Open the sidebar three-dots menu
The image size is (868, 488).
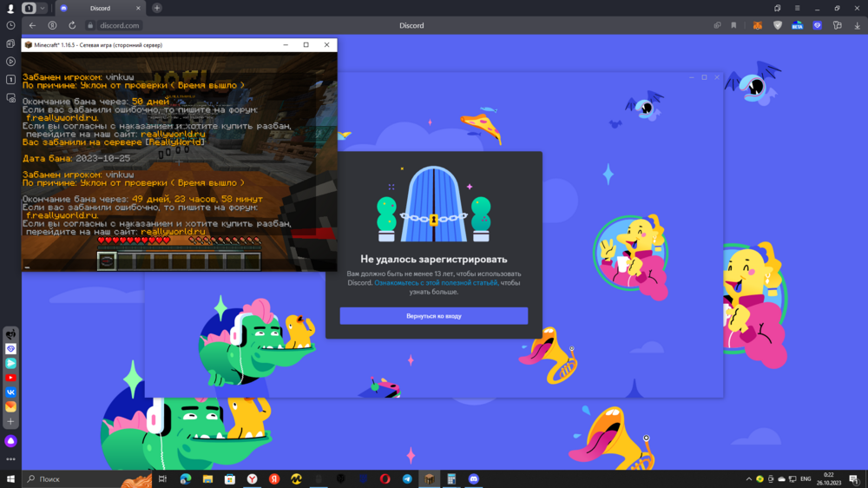point(10,459)
